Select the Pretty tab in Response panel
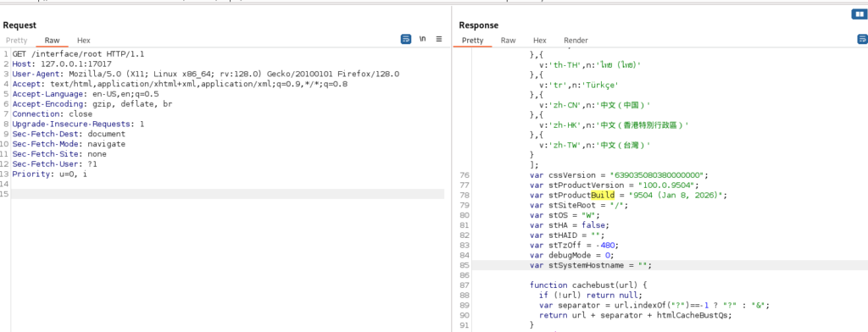This screenshot has width=868, height=332. click(472, 41)
